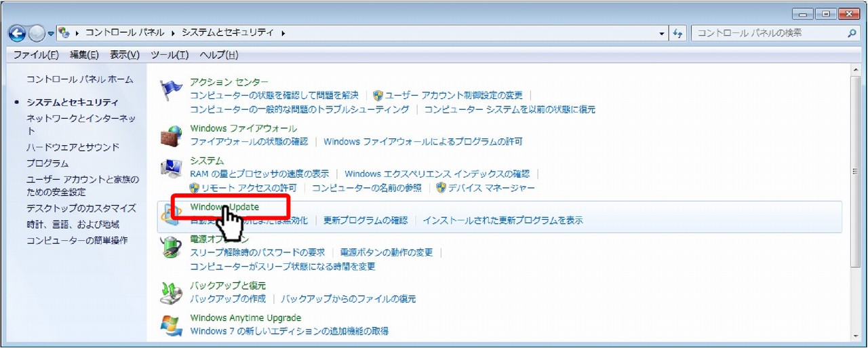Open 電源ボタンの動作の変更
This screenshot has width=868, height=348.
pos(387,252)
